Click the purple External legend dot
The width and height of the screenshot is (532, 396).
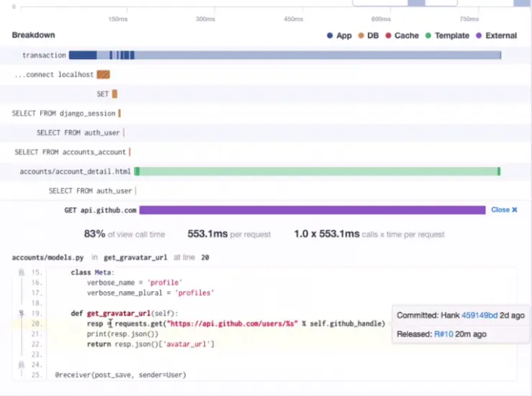pos(479,36)
